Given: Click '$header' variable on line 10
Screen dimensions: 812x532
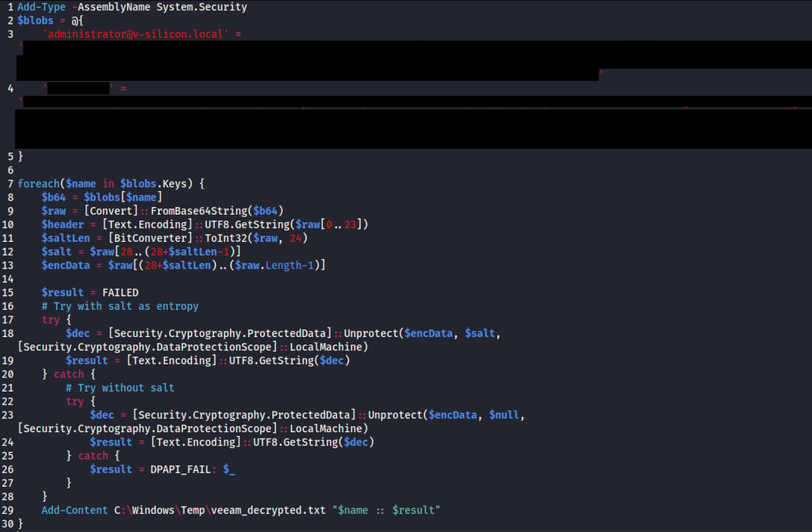Looking at the screenshot, I should (x=63, y=224).
